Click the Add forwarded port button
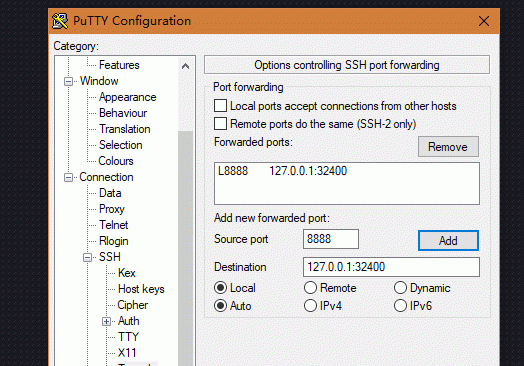Screen dimensions: 524x366 coord(448,240)
